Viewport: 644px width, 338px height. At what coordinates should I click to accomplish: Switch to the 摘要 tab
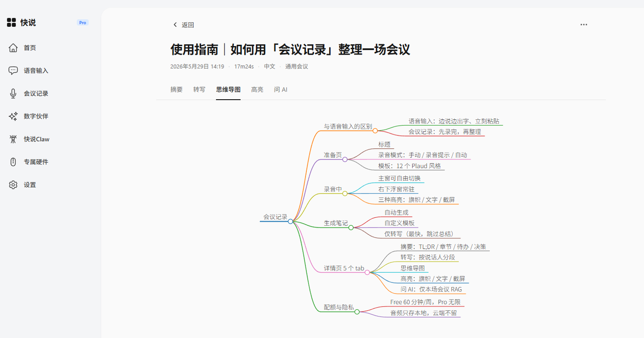pos(177,89)
